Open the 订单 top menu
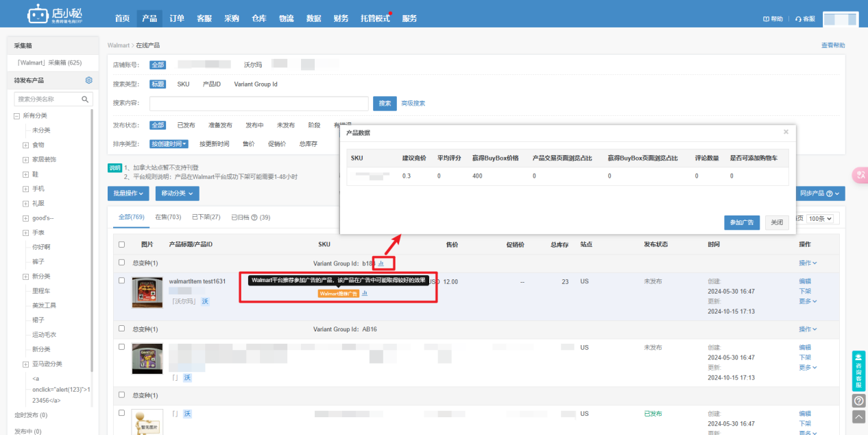Image resolution: width=868 pixels, height=435 pixels. 177,19
